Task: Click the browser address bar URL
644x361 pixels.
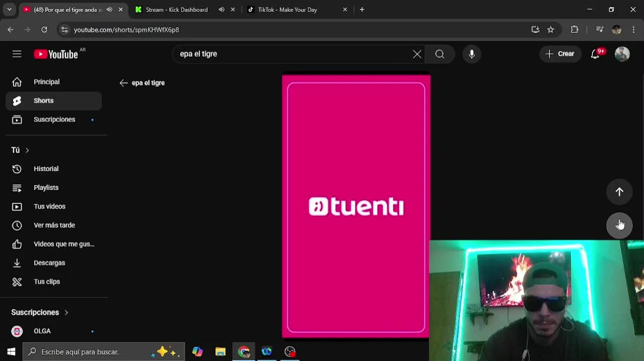Action: tap(126, 30)
